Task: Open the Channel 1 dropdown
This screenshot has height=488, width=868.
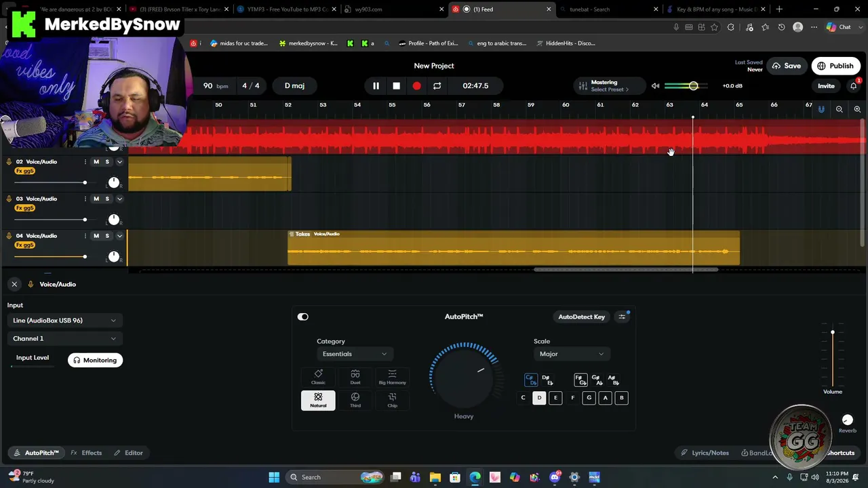Action: pyautogui.click(x=64, y=338)
